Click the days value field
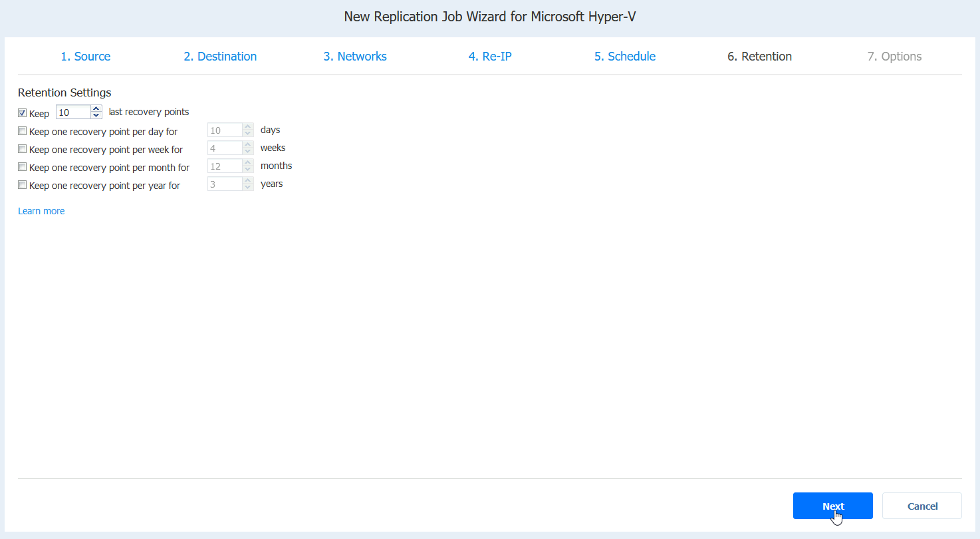Viewport: 980px width, 539px height. (225, 130)
